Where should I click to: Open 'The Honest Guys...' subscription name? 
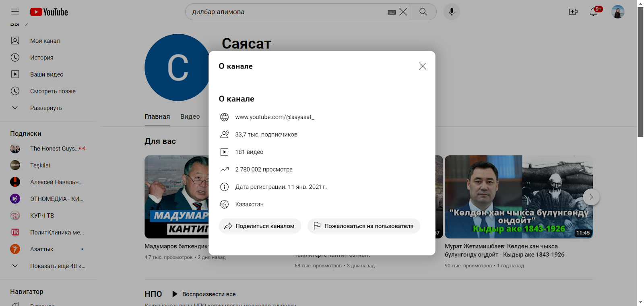(x=54, y=149)
